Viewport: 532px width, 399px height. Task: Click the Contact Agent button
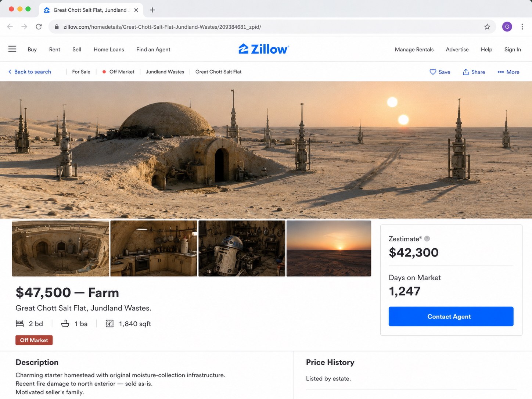451,316
